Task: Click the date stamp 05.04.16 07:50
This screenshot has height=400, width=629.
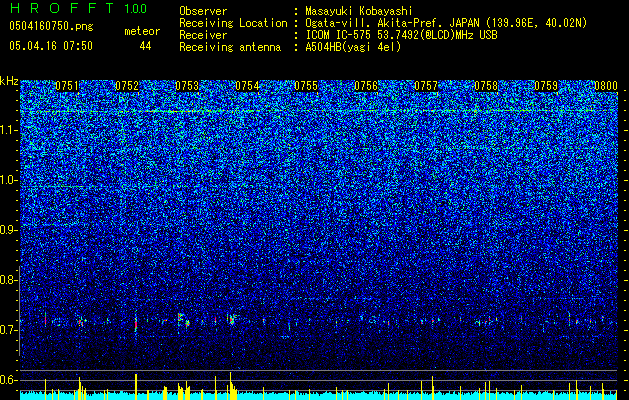Action: pyautogui.click(x=51, y=46)
